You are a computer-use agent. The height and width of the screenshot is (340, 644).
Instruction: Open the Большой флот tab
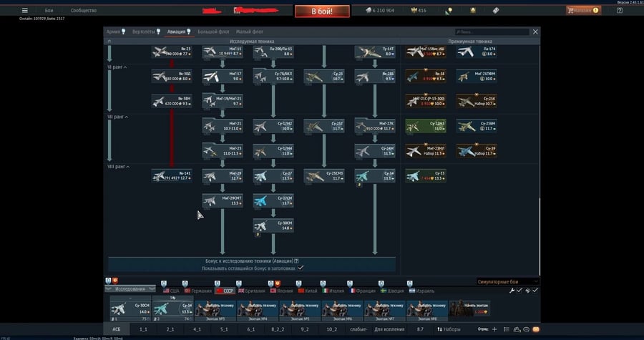(x=213, y=32)
